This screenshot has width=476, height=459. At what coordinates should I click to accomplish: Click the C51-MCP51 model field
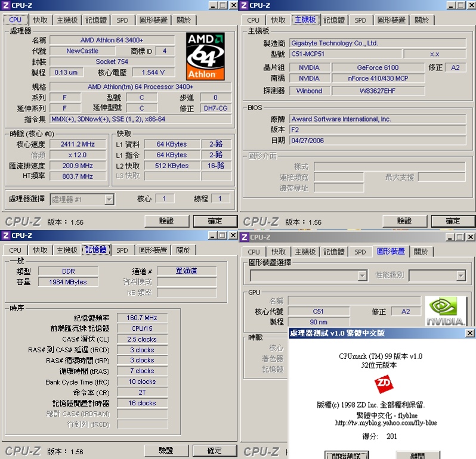point(345,54)
